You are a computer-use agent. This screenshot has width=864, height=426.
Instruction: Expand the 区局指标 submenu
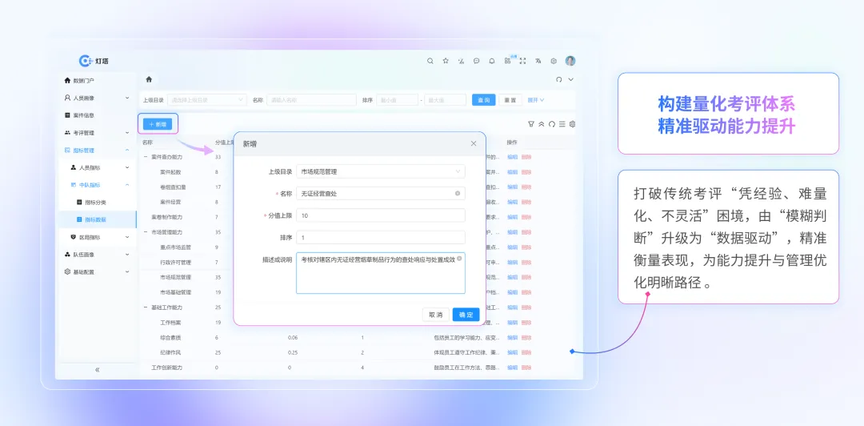click(96, 237)
